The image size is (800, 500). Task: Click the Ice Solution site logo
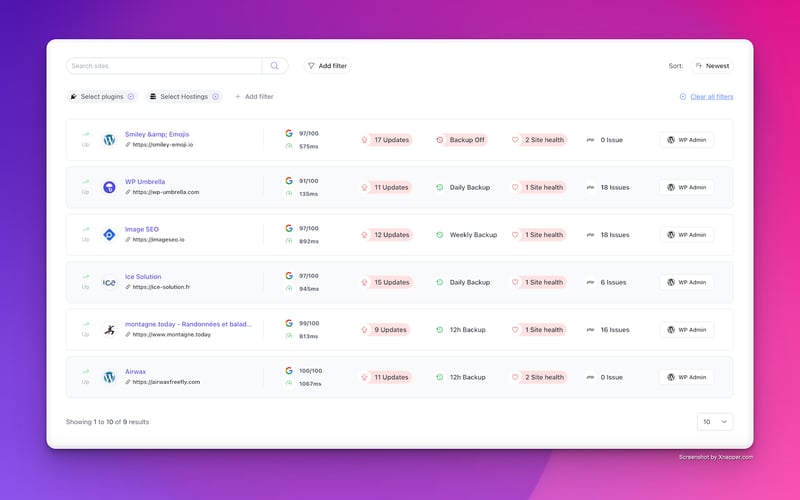[109, 282]
